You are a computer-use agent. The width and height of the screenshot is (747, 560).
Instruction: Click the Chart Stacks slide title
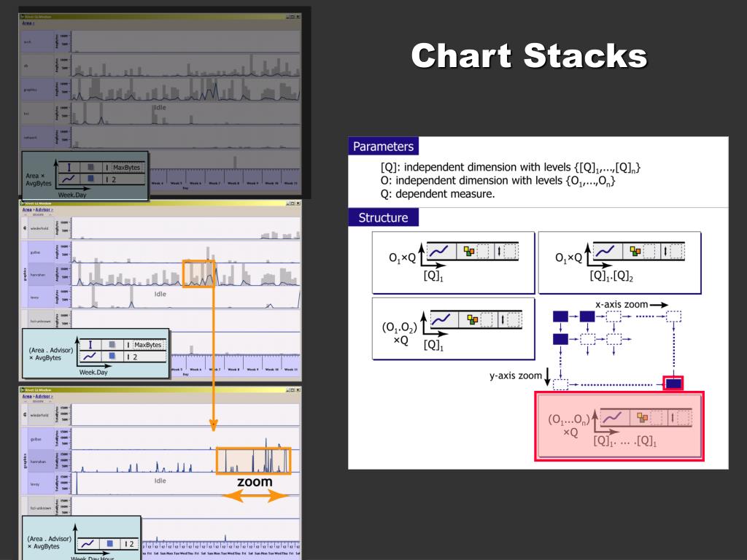point(530,55)
